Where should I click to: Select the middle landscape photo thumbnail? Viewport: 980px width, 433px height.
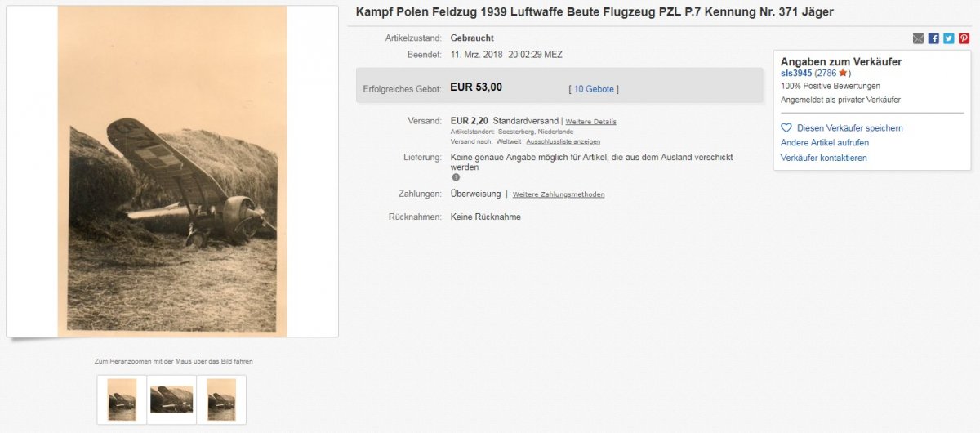pos(171,400)
